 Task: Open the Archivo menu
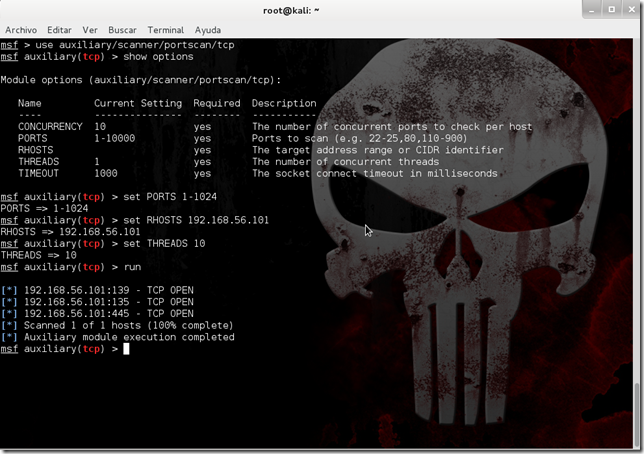(21, 30)
